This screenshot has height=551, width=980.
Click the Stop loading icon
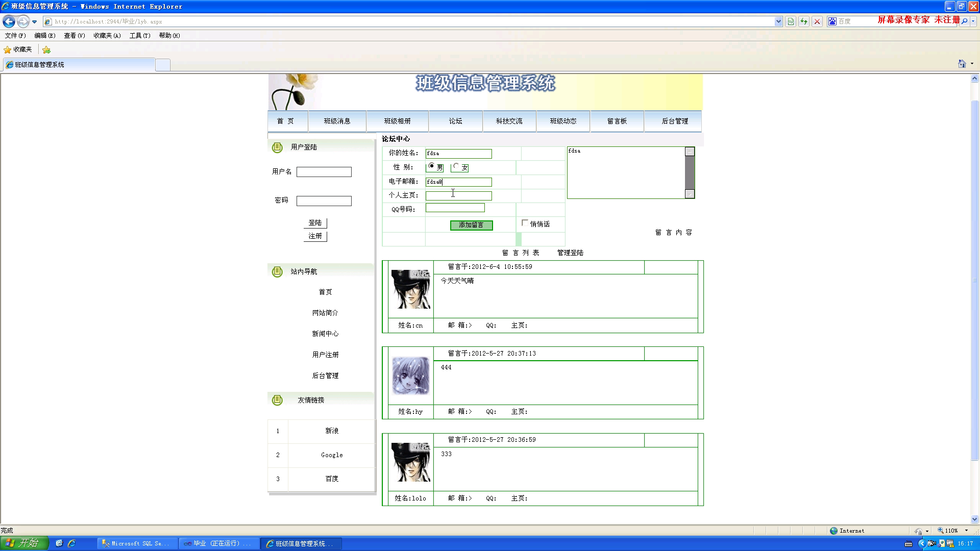point(817,21)
